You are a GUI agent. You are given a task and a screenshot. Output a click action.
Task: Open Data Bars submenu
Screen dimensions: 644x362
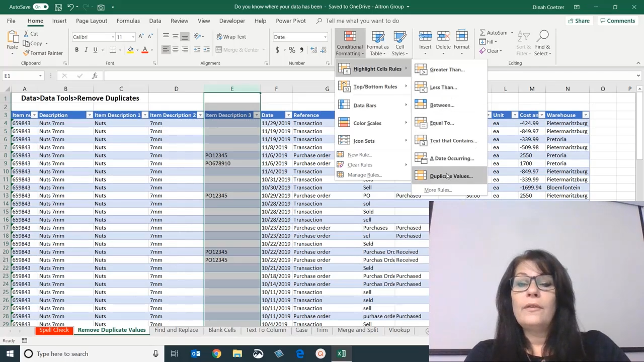point(373,105)
